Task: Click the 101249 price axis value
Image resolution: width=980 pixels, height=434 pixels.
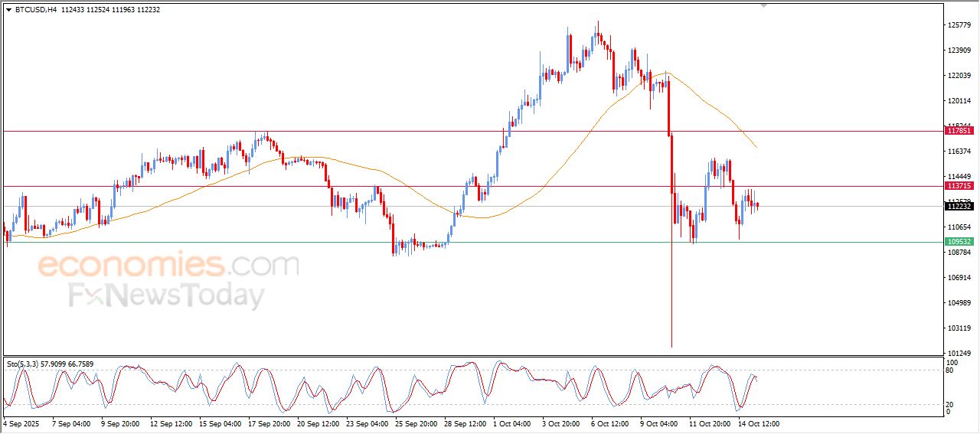Action: (x=959, y=353)
